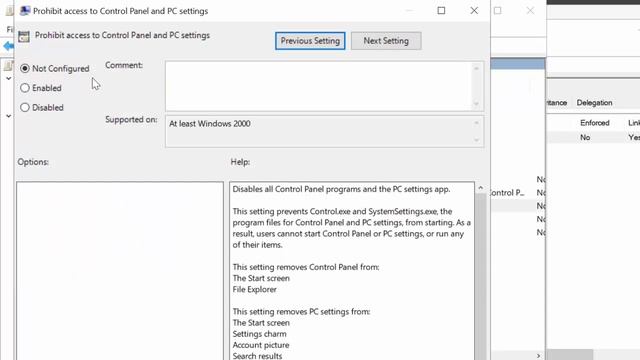Screen dimensions: 640x360
Task: Click 'File Explorer' line in Help text
Action: [254, 289]
